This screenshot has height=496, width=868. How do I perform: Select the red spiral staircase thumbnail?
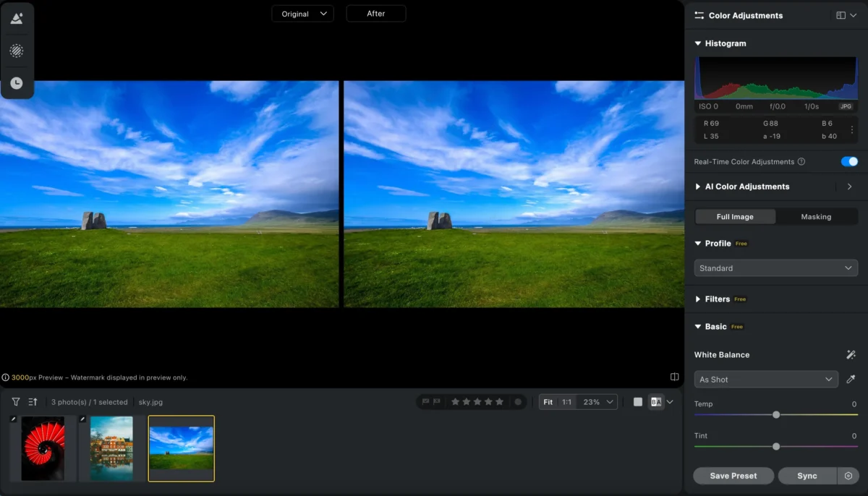click(x=43, y=448)
